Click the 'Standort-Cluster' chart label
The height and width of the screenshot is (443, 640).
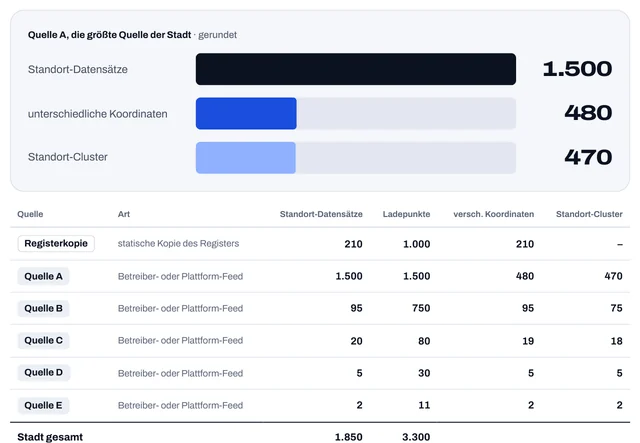click(68, 157)
